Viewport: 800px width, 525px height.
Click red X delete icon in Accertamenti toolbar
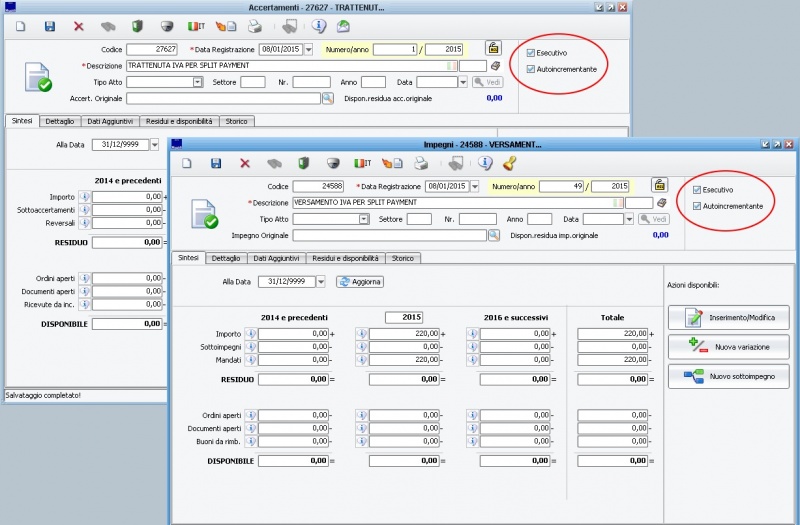click(78, 27)
